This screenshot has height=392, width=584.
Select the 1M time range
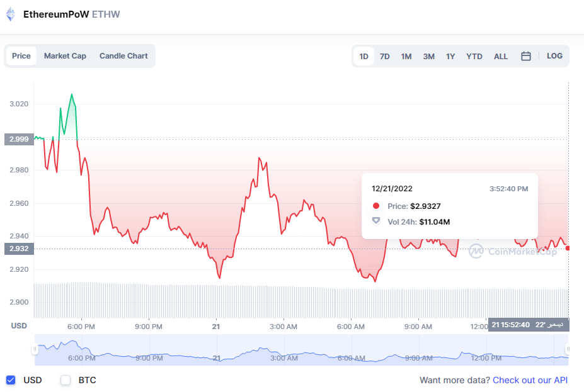[x=406, y=56]
